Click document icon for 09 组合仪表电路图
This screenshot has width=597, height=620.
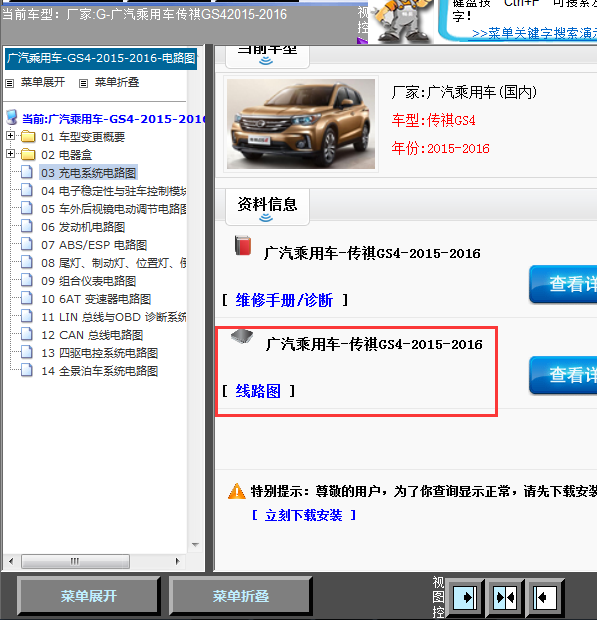(x=27, y=280)
